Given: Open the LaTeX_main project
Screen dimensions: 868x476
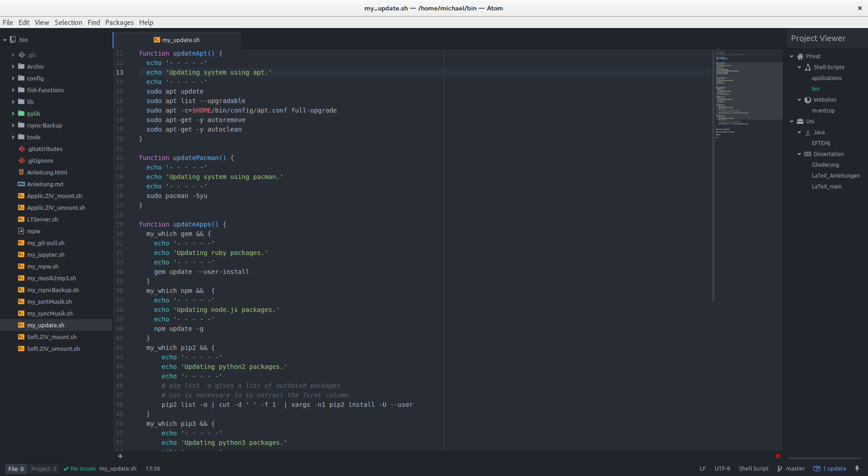Looking at the screenshot, I should click(826, 187).
